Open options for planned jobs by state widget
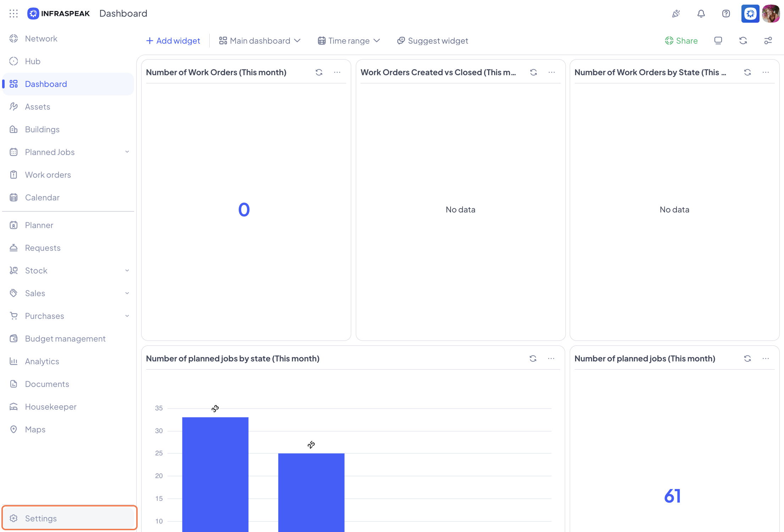The image size is (784, 532). [551, 359]
